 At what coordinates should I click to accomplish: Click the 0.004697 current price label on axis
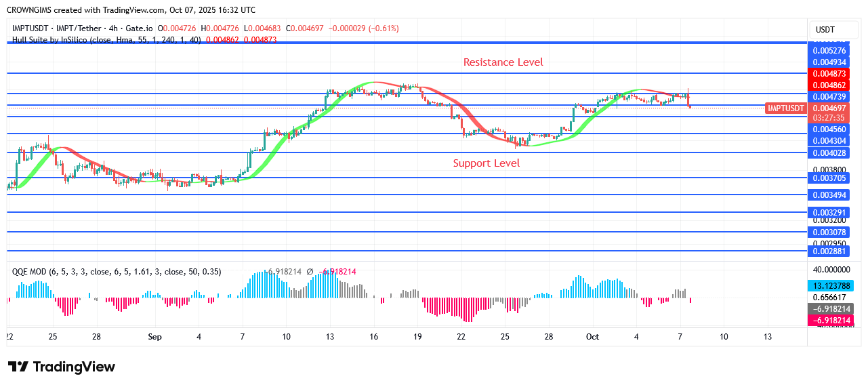[x=830, y=108]
